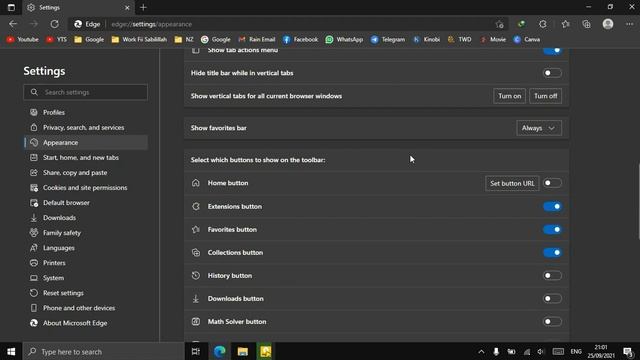This screenshot has height=360, width=640.
Task: Open Favorites toolbar star icon
Action: click(x=565, y=24)
